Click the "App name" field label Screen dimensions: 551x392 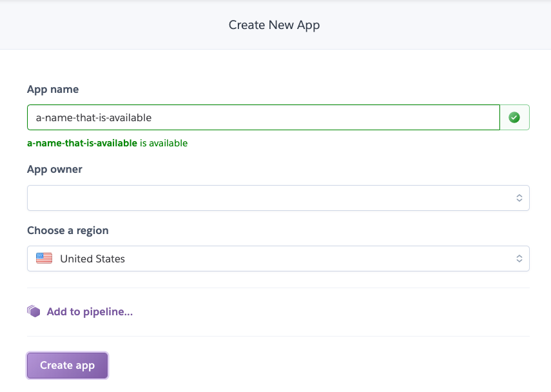[x=53, y=90]
